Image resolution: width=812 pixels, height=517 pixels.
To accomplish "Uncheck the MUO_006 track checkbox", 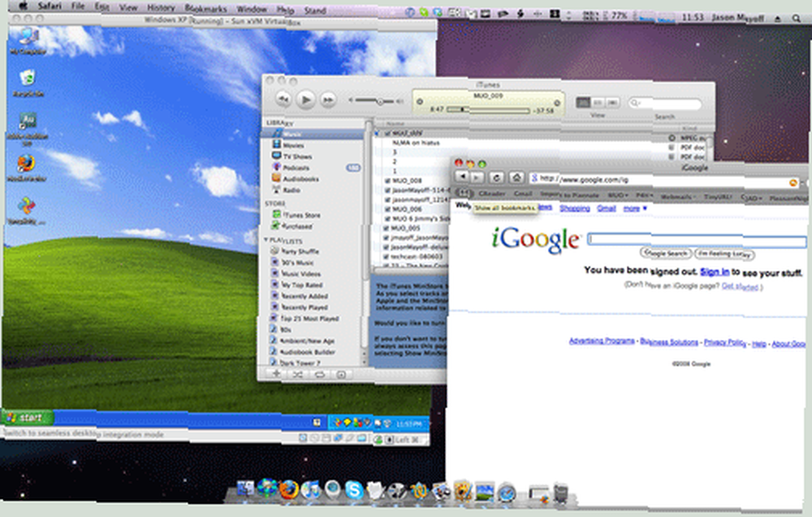I will click(387, 209).
